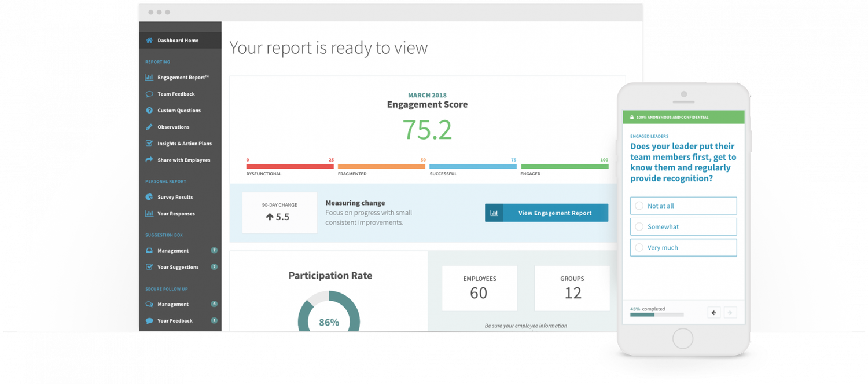Click the 'Participation Rate' heading

click(330, 276)
